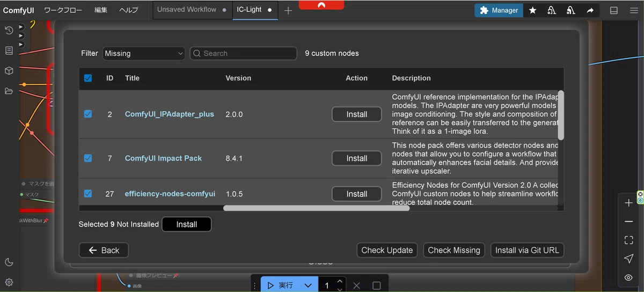Click version 8.4.1 cell
This screenshot has height=292, width=644.
tap(234, 158)
